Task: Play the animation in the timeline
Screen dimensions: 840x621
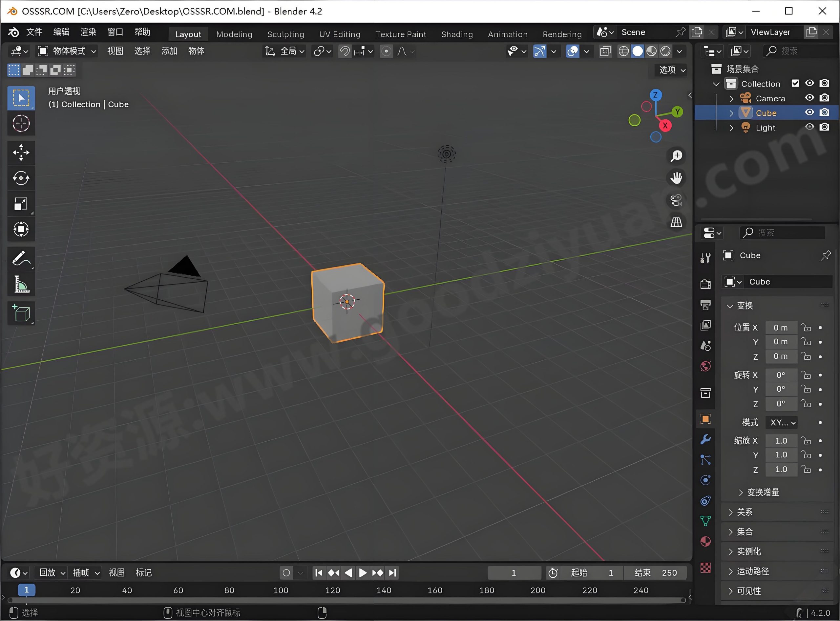Action: tap(362, 572)
